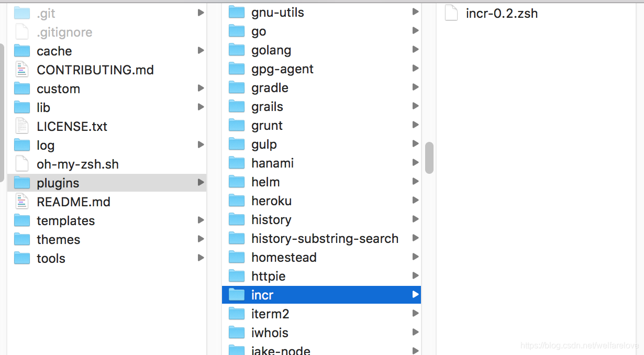Select the oh-my-zsh.sh file name
Viewport: 644px width, 355px height.
coord(77,164)
